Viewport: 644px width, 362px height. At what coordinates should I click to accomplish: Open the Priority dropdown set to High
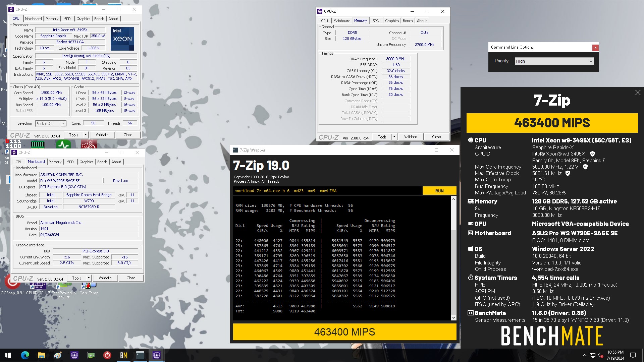tap(554, 61)
